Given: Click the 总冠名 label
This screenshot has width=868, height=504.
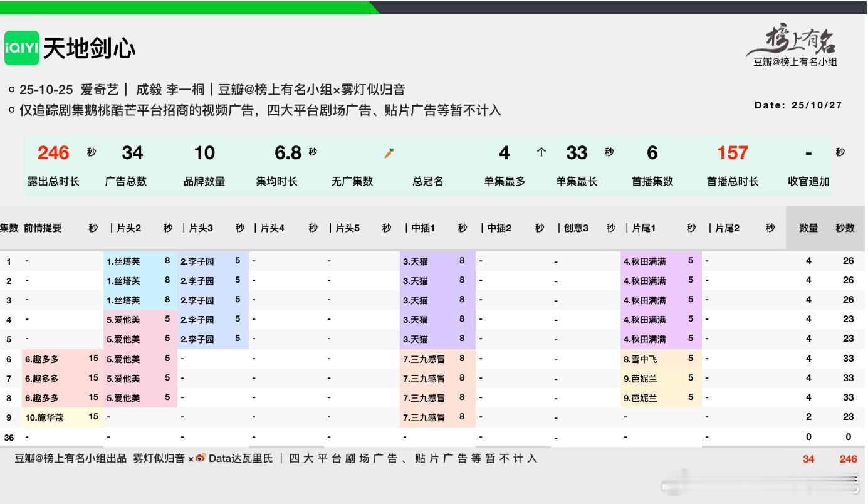Looking at the screenshot, I should (x=428, y=181).
